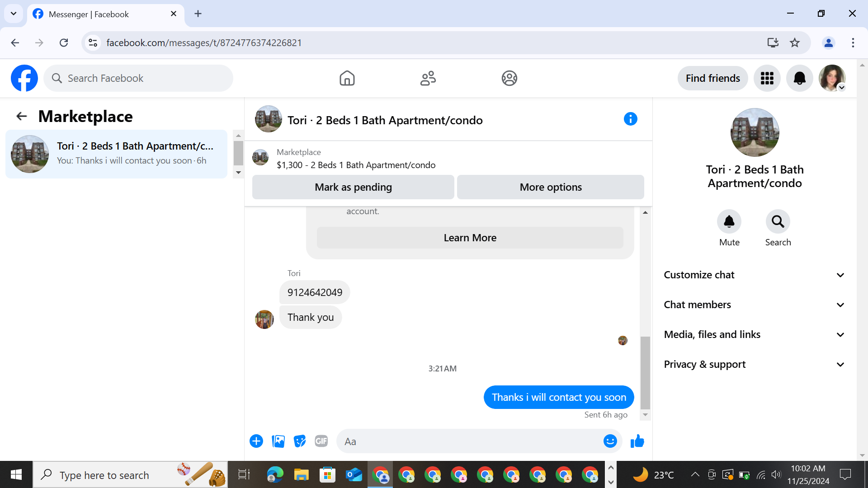Select the Messenger | Facebook tab

[x=106, y=14]
